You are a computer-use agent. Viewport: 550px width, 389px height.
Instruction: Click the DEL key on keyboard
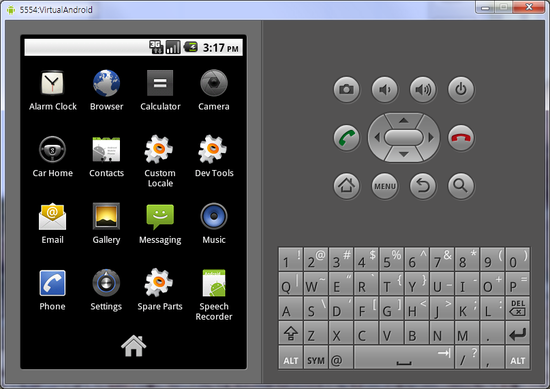point(518,308)
